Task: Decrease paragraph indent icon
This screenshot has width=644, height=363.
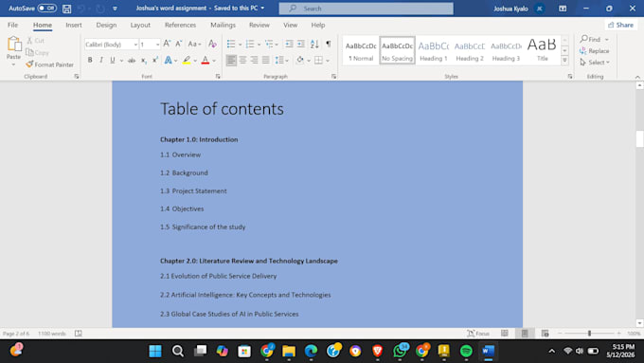Action: pos(289,44)
